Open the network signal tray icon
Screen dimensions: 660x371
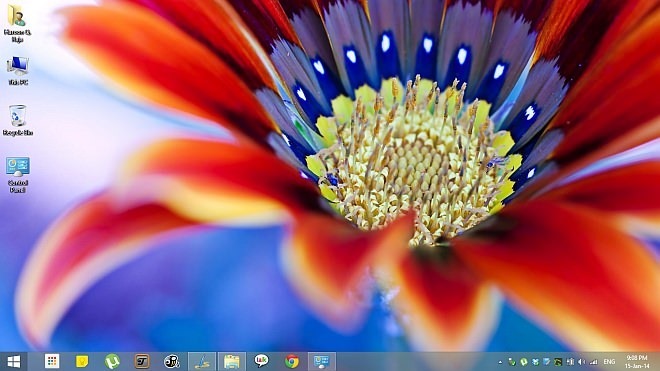(x=593, y=362)
